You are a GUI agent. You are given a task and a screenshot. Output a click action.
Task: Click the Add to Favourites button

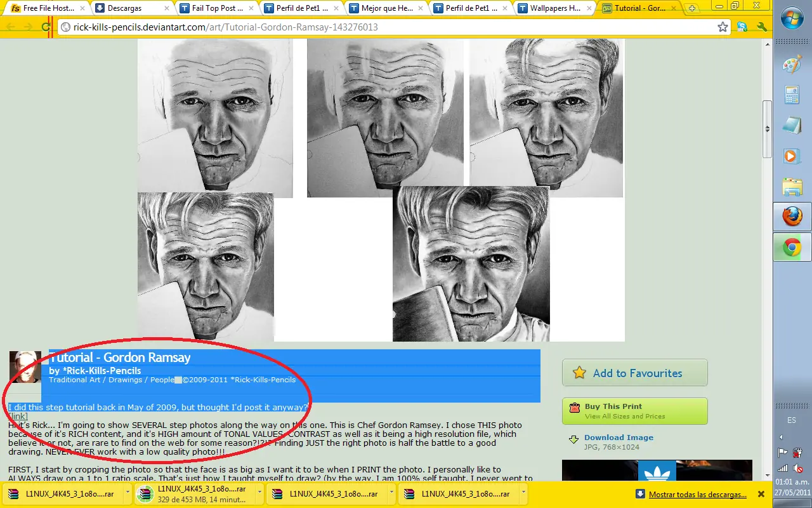pyautogui.click(x=634, y=373)
